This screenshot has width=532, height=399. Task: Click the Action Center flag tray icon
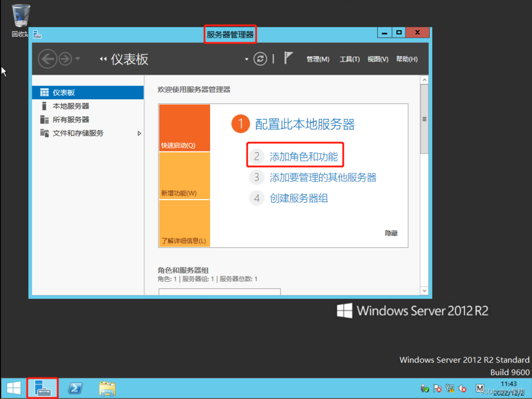click(438, 388)
